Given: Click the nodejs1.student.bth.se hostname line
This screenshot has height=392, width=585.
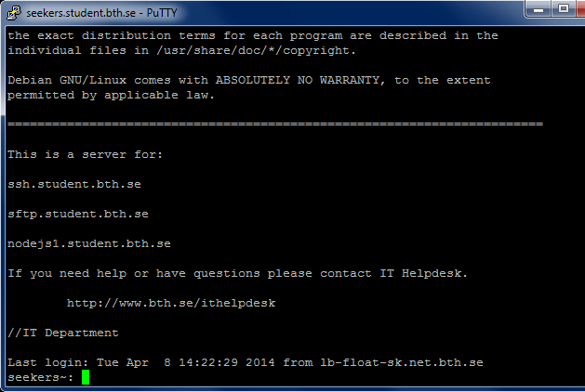Looking at the screenshot, I should pos(89,243).
